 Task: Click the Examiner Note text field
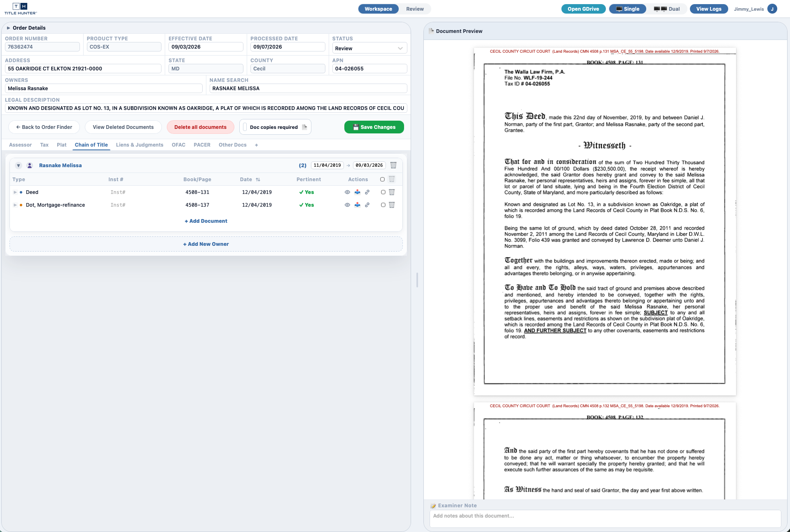(x=605, y=519)
